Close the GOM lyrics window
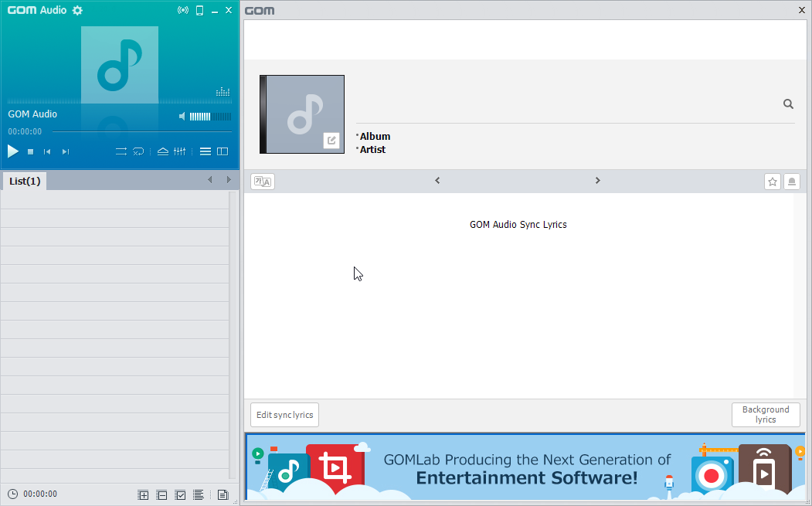Image resolution: width=812 pixels, height=506 pixels. 802,10
